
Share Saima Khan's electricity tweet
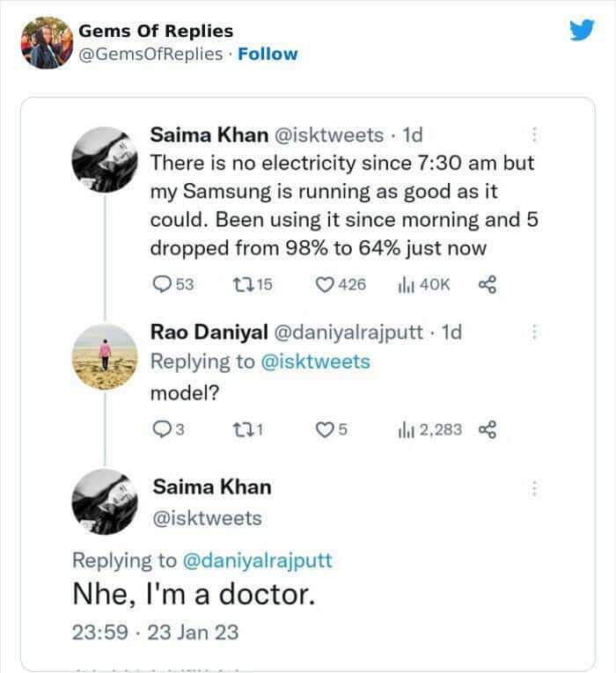pos(487,284)
